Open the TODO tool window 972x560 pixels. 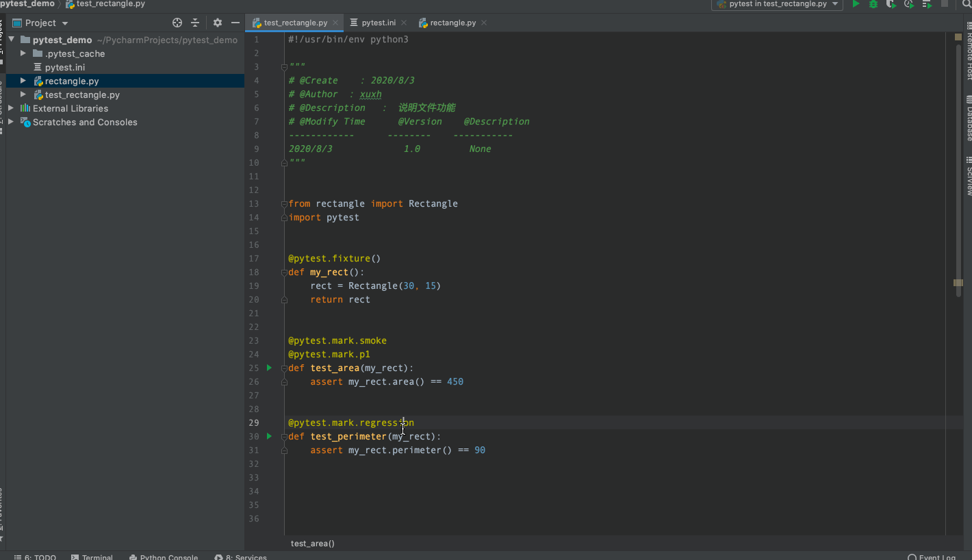pyautogui.click(x=36, y=556)
